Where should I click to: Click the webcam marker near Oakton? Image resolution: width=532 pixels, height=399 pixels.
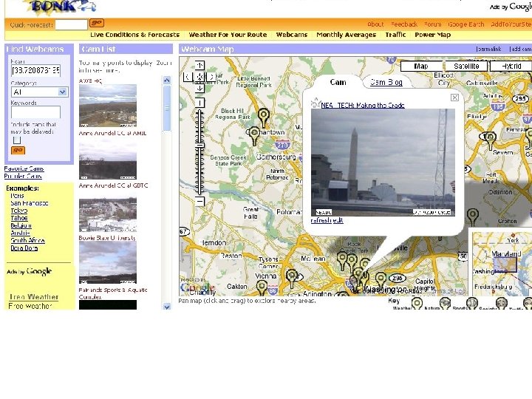(262, 287)
